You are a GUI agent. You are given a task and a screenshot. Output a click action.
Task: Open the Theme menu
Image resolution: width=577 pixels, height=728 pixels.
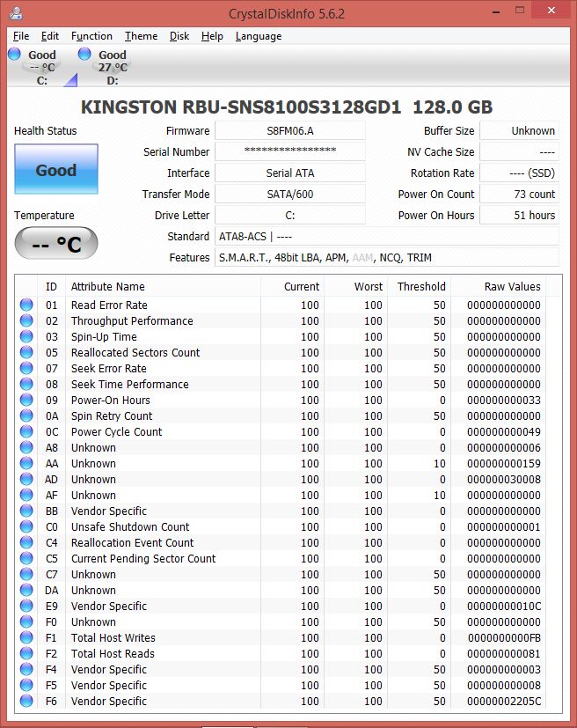pos(141,36)
